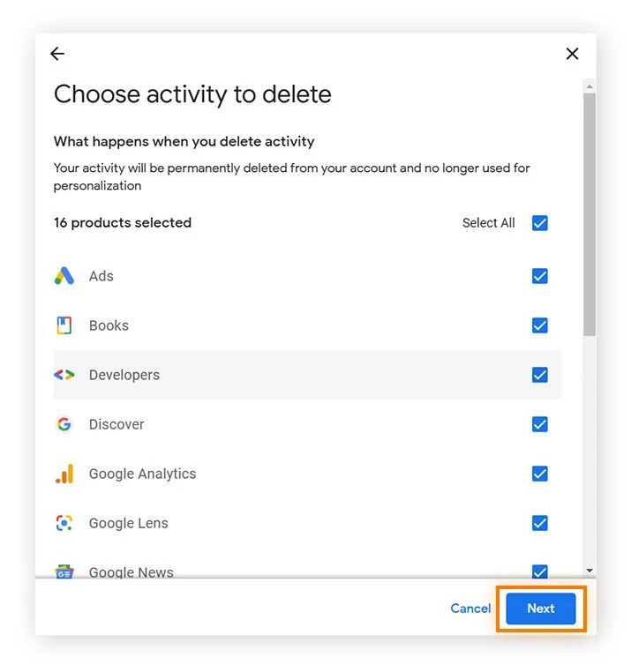Click the scrollbar up arrow

coord(590,86)
